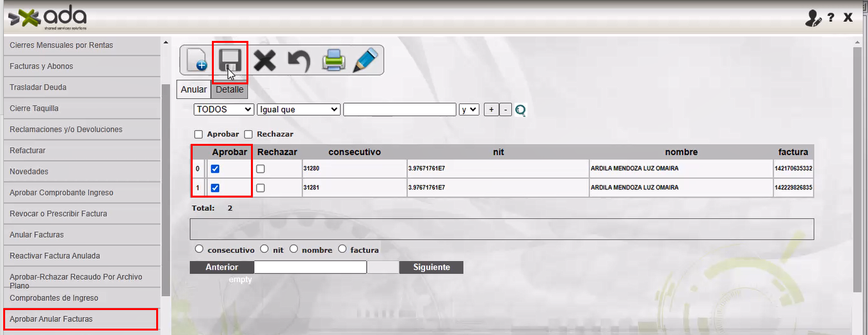The image size is (868, 335).
Task: Click the undo arrow icon
Action: pyautogui.click(x=298, y=61)
